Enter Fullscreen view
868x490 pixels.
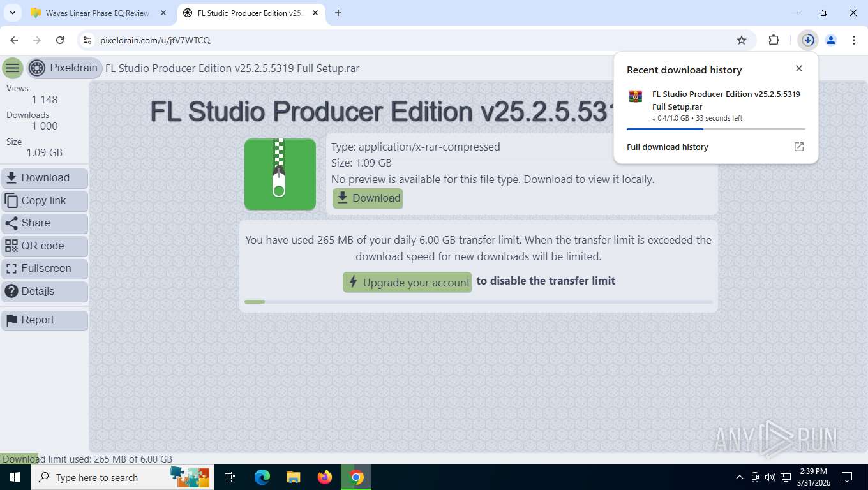click(x=45, y=269)
